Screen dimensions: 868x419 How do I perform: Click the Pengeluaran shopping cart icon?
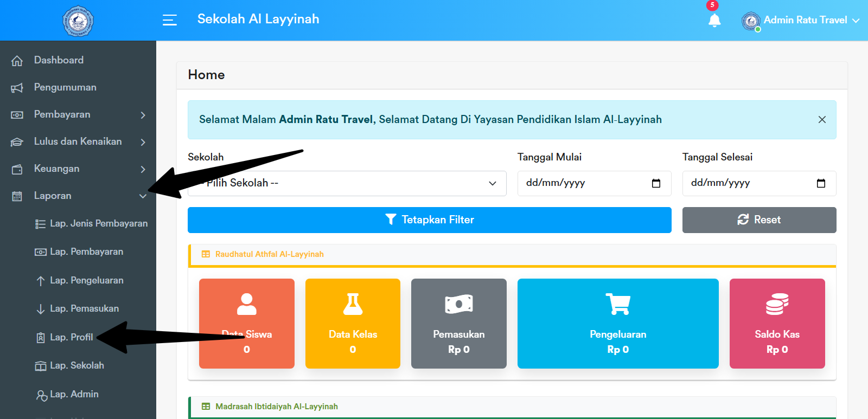coord(618,304)
